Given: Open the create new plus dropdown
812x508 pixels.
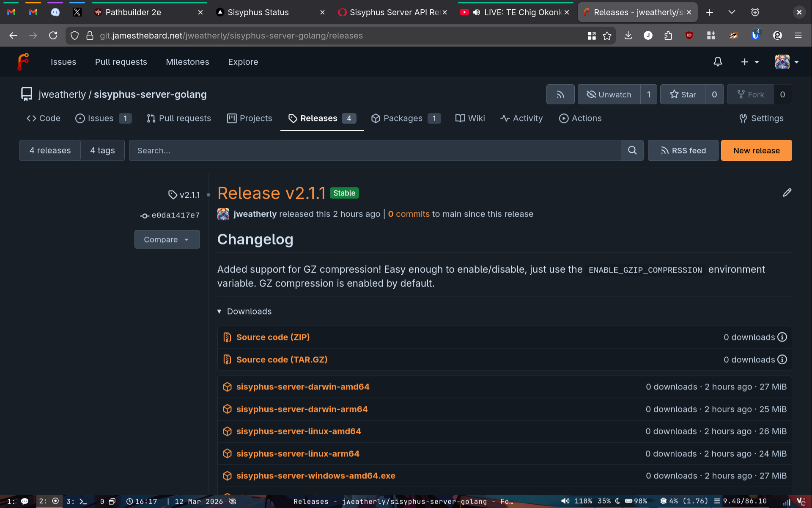Looking at the screenshot, I should 749,62.
